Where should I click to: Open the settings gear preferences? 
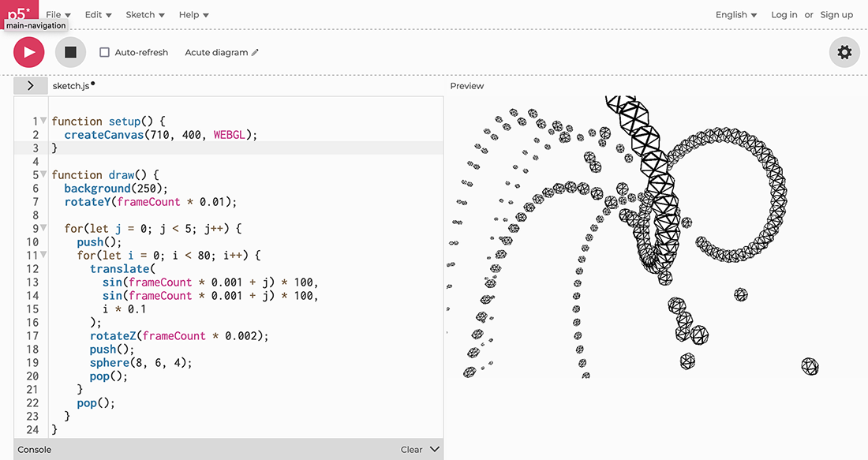click(844, 52)
